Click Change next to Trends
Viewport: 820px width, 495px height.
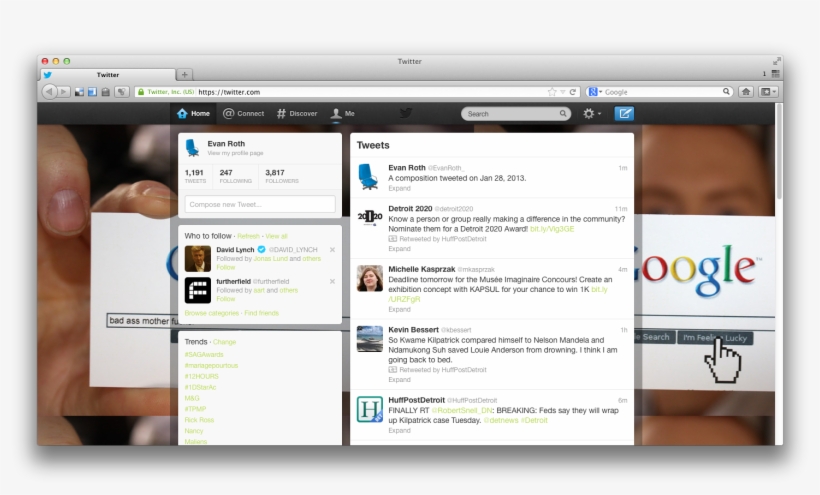pyautogui.click(x=224, y=342)
